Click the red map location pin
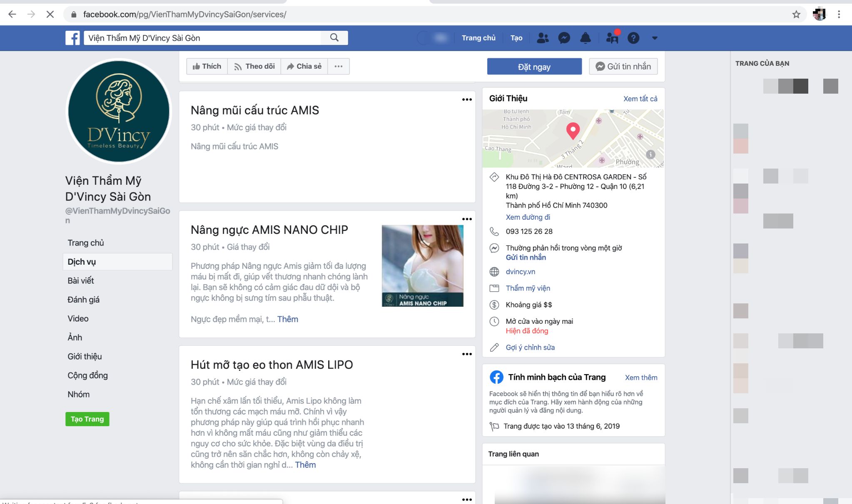The image size is (852, 504). 573,131
